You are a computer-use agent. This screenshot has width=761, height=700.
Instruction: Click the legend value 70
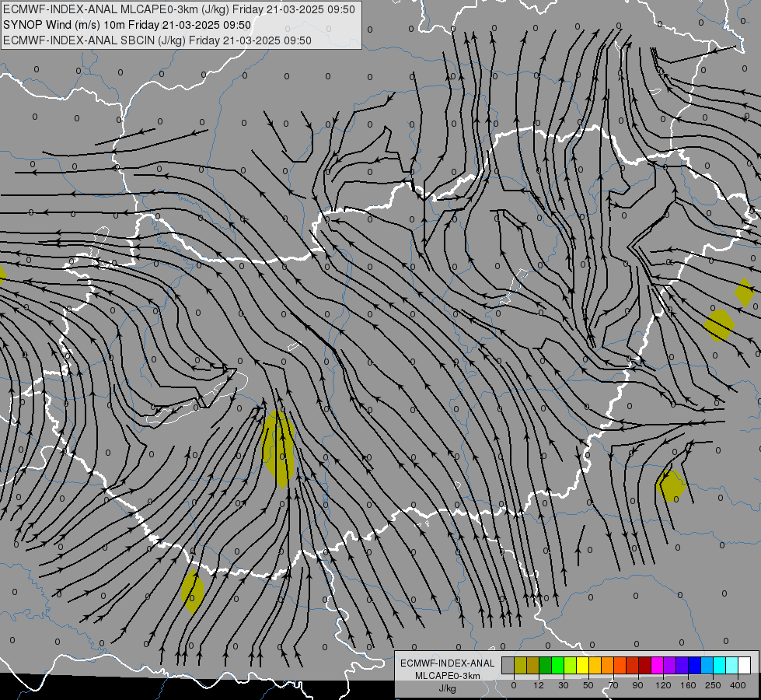point(613,685)
